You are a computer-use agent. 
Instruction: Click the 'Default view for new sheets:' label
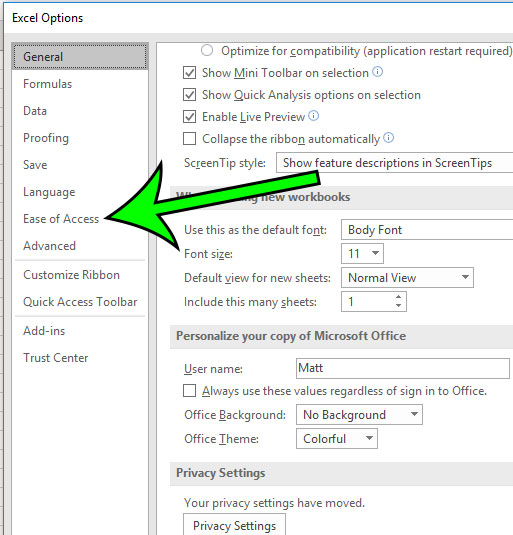pyautogui.click(x=257, y=278)
